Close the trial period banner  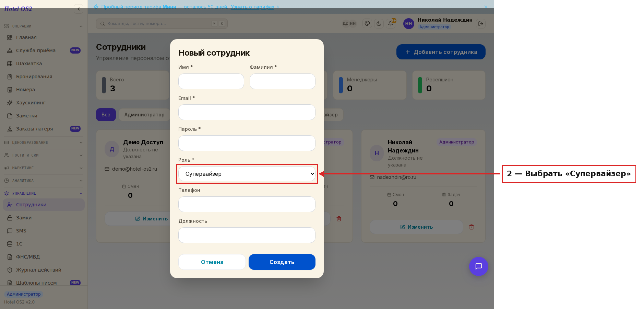pos(486,7)
